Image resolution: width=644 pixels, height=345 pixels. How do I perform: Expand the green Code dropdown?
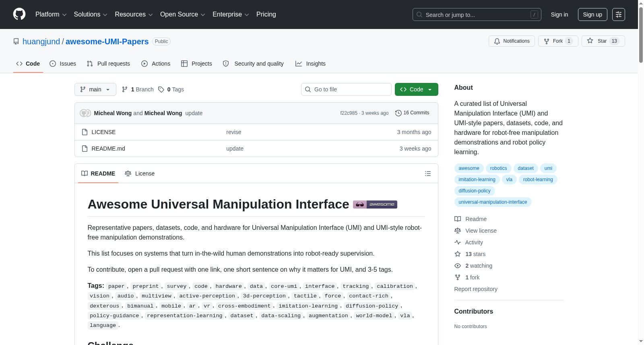pyautogui.click(x=416, y=89)
